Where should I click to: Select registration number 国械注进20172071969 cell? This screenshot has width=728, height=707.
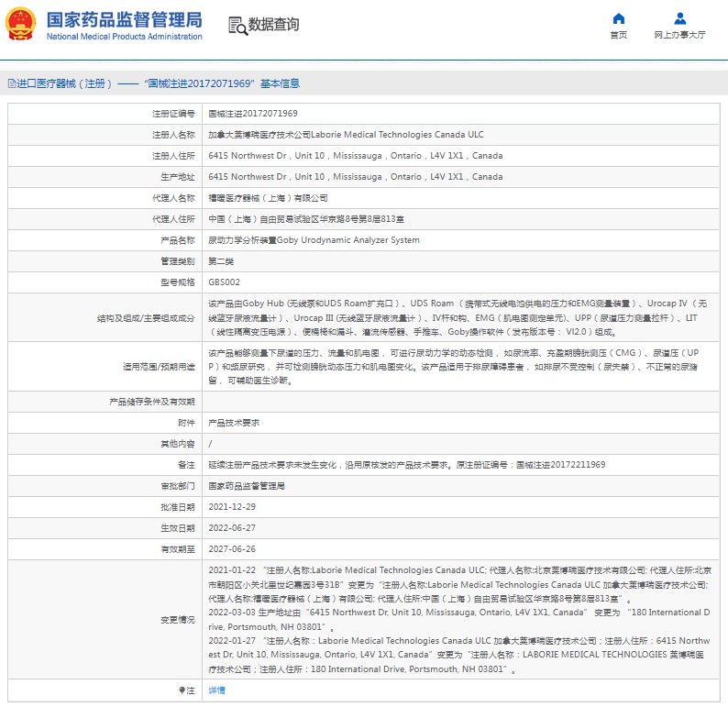(253, 114)
